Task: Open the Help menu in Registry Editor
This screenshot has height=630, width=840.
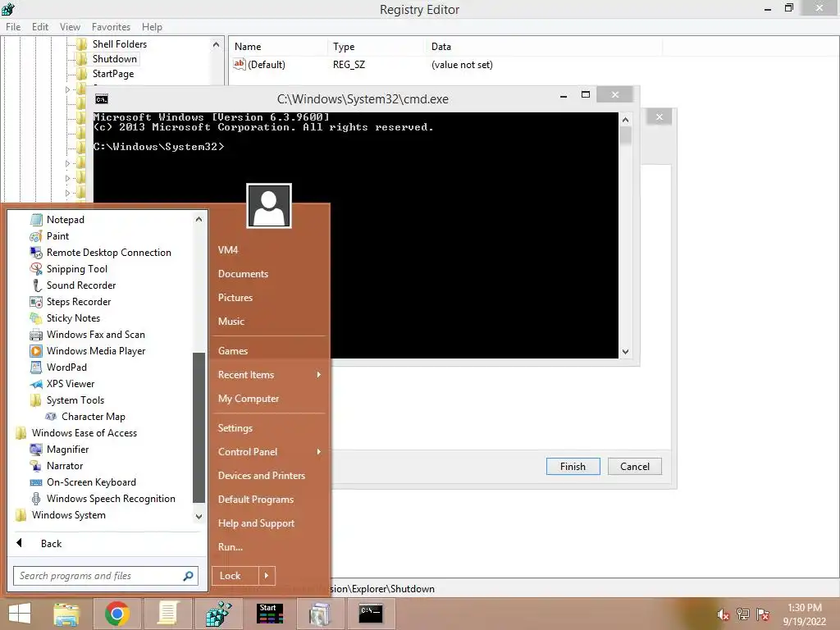Action: click(152, 27)
